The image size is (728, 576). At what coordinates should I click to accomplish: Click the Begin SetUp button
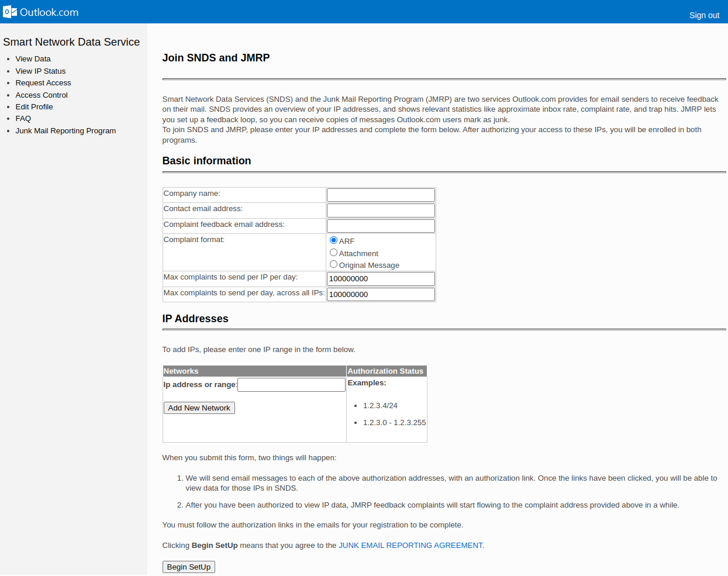[x=189, y=567]
